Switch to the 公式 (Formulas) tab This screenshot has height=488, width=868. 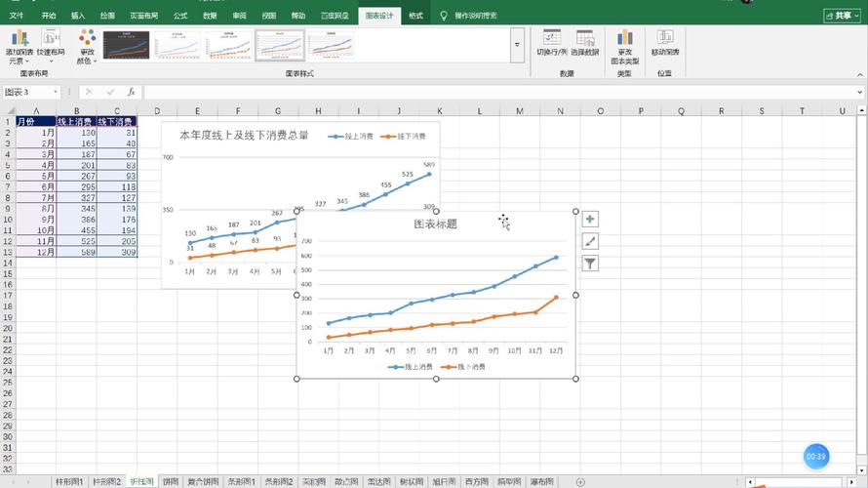[180, 16]
